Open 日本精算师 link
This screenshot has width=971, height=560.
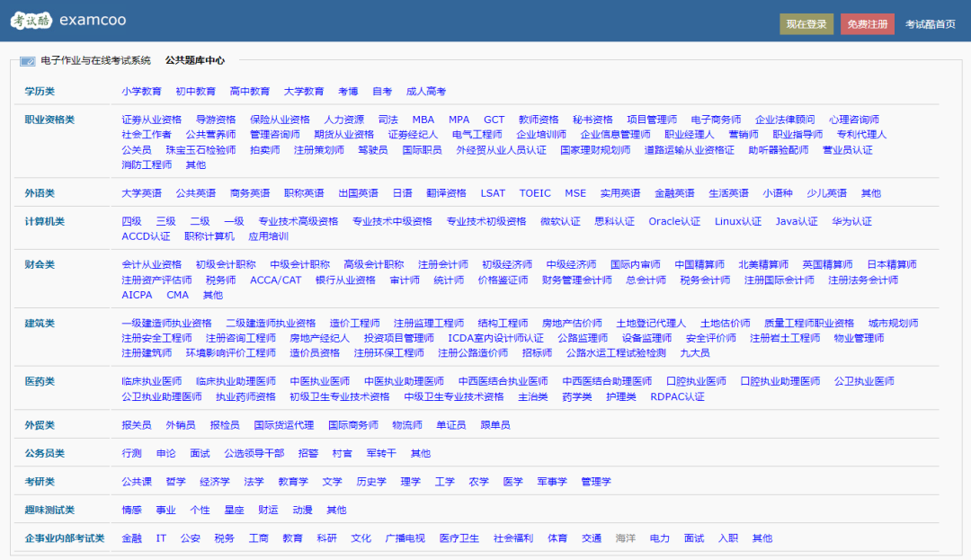coord(892,264)
